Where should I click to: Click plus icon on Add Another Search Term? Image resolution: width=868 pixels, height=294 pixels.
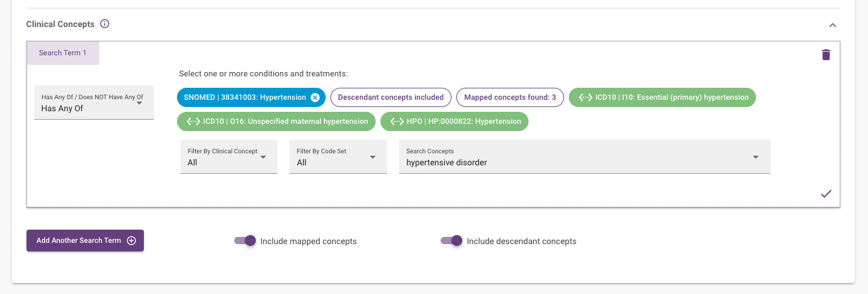131,240
